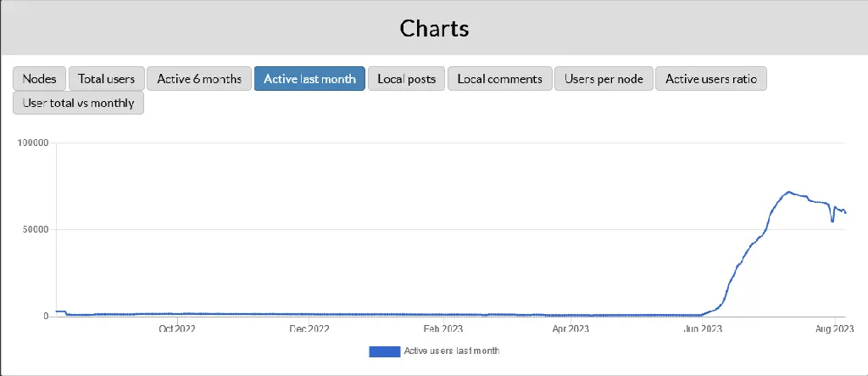The width and height of the screenshot is (868, 376).
Task: Switch to Active users ratio chart
Action: (x=711, y=79)
